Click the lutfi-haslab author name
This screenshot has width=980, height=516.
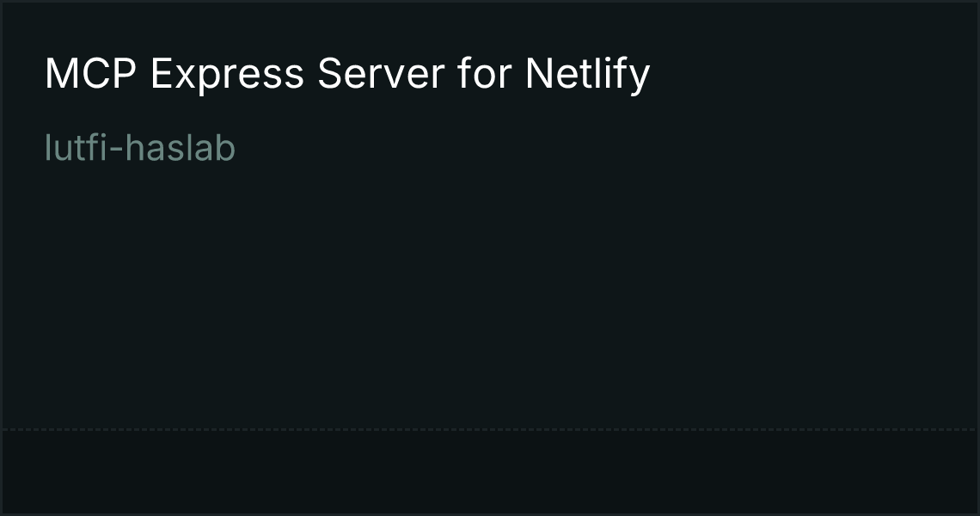pyautogui.click(x=140, y=148)
